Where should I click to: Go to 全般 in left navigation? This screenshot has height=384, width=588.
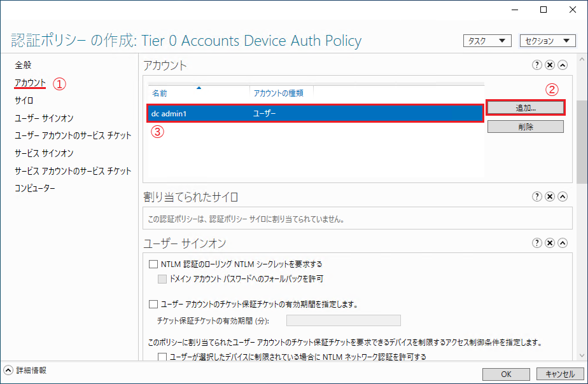point(23,65)
